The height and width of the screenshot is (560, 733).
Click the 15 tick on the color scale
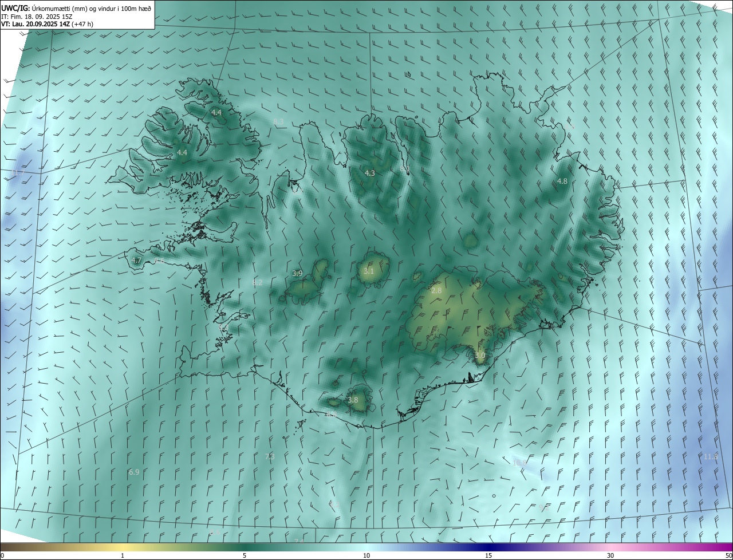tap(488, 555)
